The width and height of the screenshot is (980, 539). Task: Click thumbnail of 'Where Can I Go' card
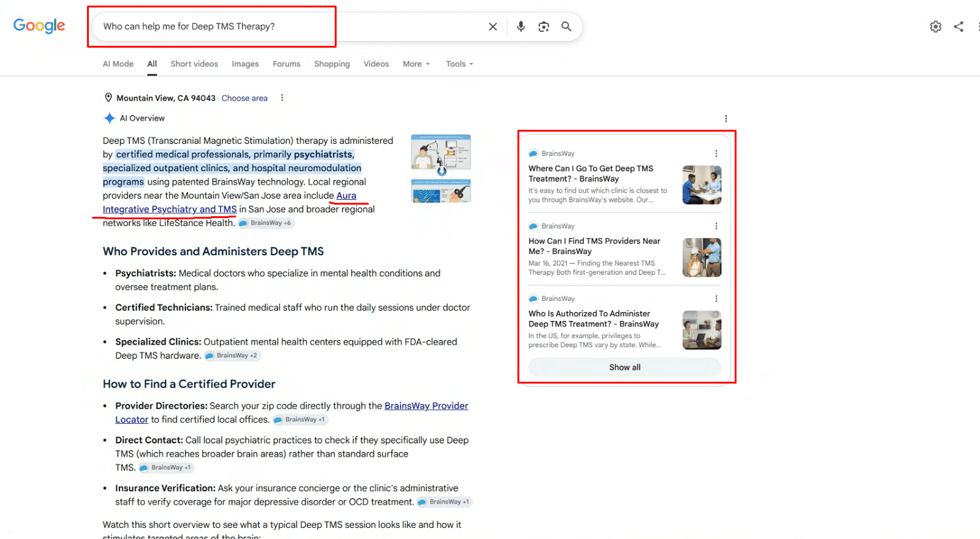pyautogui.click(x=702, y=185)
